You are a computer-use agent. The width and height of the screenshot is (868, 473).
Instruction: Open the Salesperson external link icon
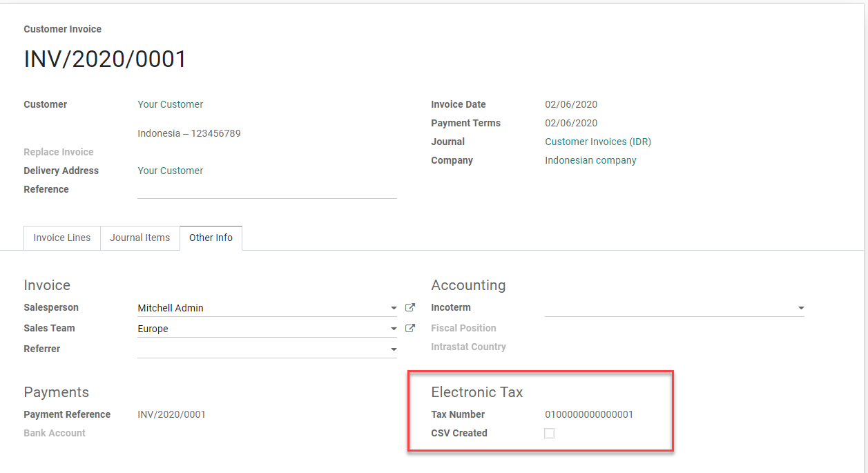coord(409,308)
